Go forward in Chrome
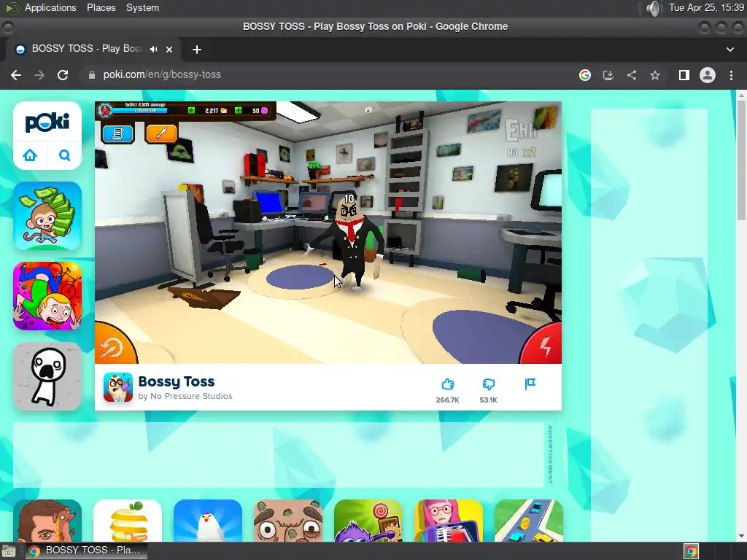The height and width of the screenshot is (560, 747). tap(39, 75)
